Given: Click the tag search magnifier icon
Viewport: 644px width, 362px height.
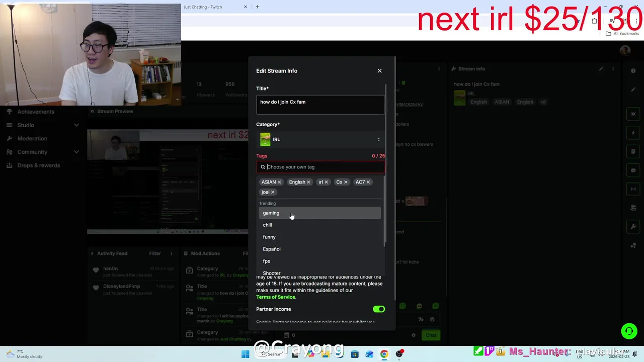Looking at the screenshot, I should tap(263, 167).
